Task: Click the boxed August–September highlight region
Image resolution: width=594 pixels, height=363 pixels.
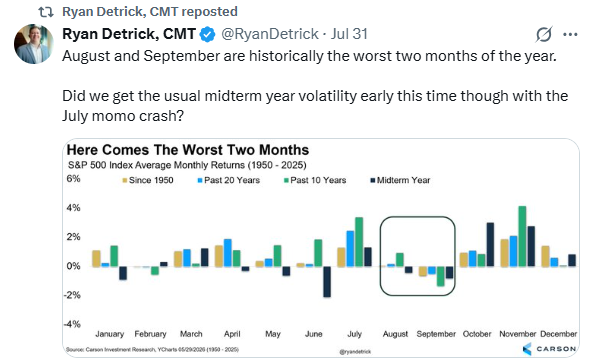Action: (x=417, y=256)
